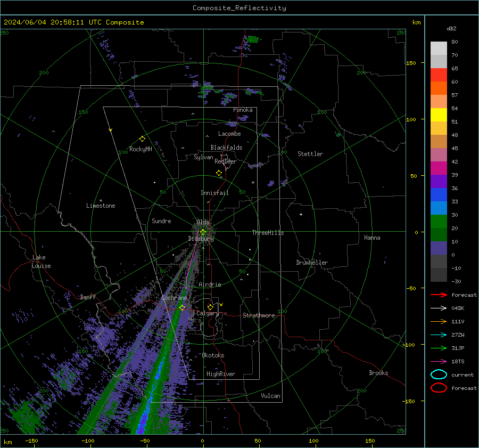Click the 36 dBZ purple color swatch

pos(439,181)
